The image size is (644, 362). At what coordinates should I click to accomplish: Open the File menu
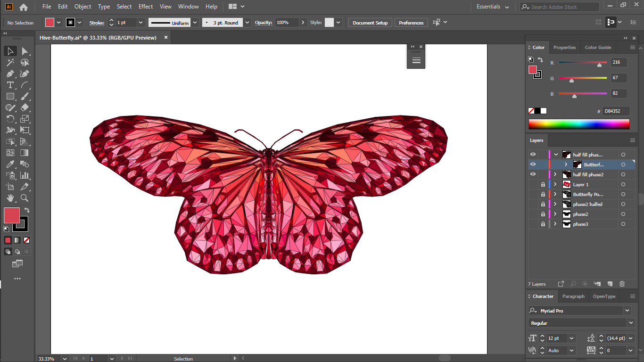(47, 7)
